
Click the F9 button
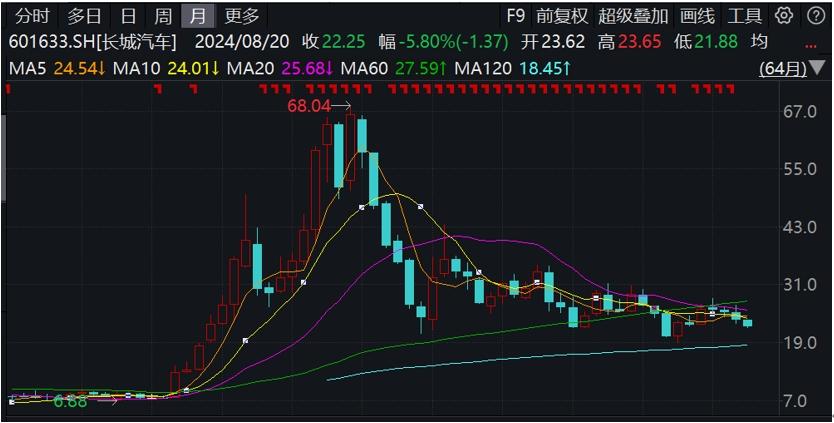[x=515, y=16]
